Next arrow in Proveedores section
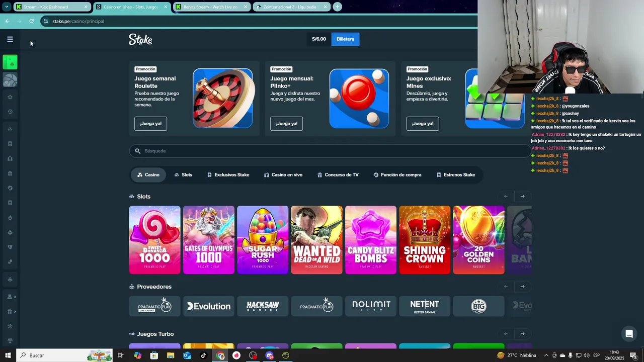The height and width of the screenshot is (362, 644). (523, 287)
